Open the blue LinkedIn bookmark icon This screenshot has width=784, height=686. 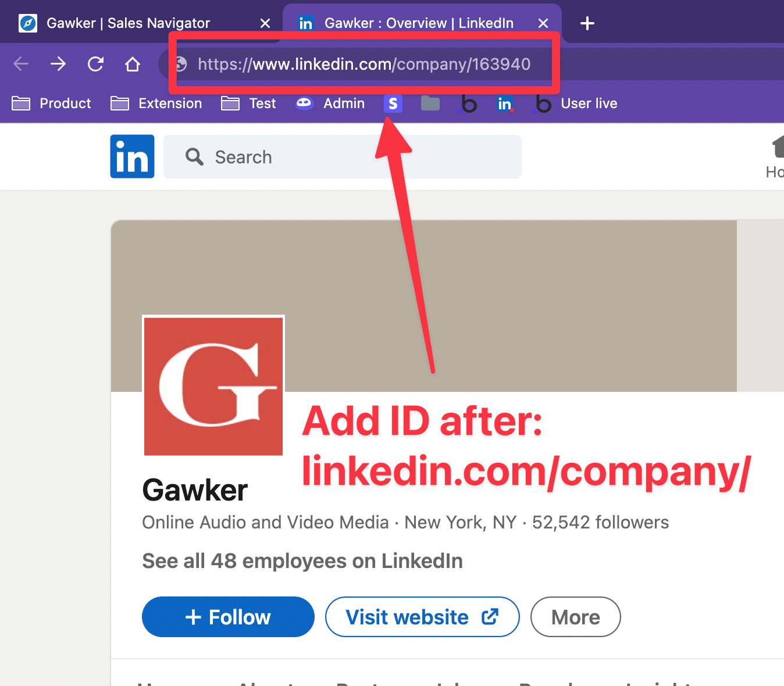tap(505, 103)
